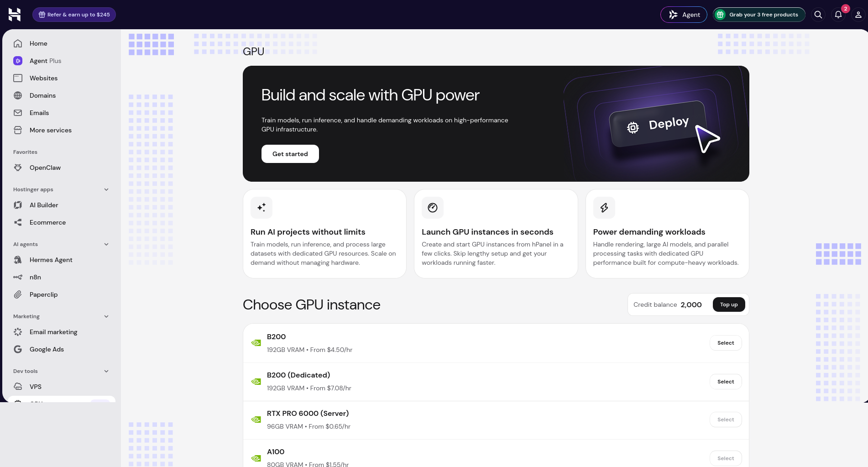868x467 pixels.
Task: Select the RTX PRO 6000 (Server) instance
Action: click(726, 420)
